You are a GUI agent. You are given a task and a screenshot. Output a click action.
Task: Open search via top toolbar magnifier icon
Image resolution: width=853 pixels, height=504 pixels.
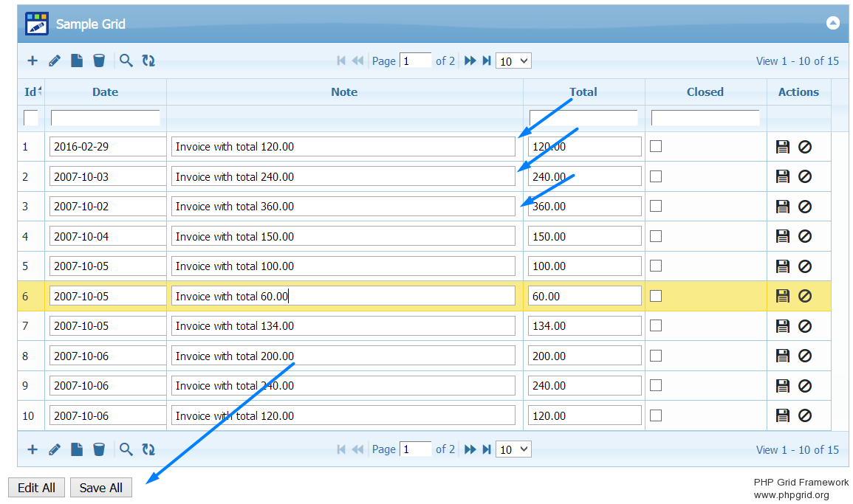(126, 61)
